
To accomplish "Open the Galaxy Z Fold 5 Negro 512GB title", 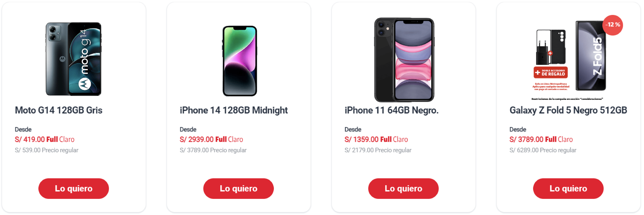I will [x=568, y=110].
